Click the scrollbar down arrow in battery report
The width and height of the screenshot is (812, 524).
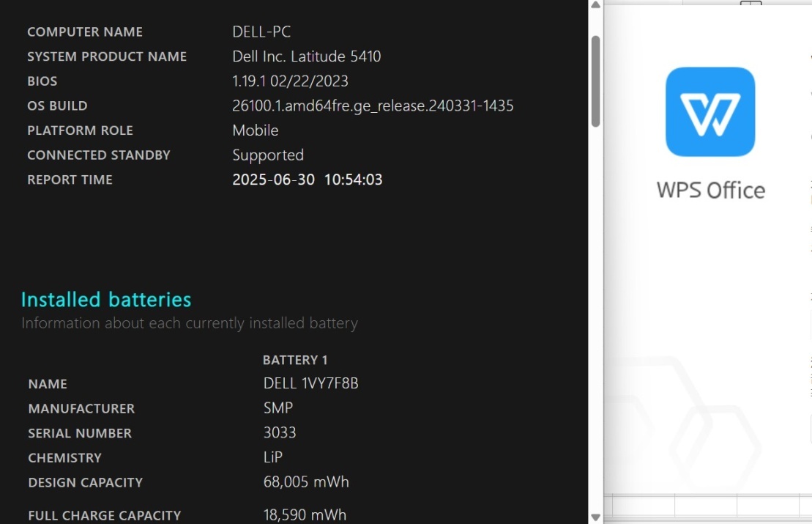click(595, 517)
